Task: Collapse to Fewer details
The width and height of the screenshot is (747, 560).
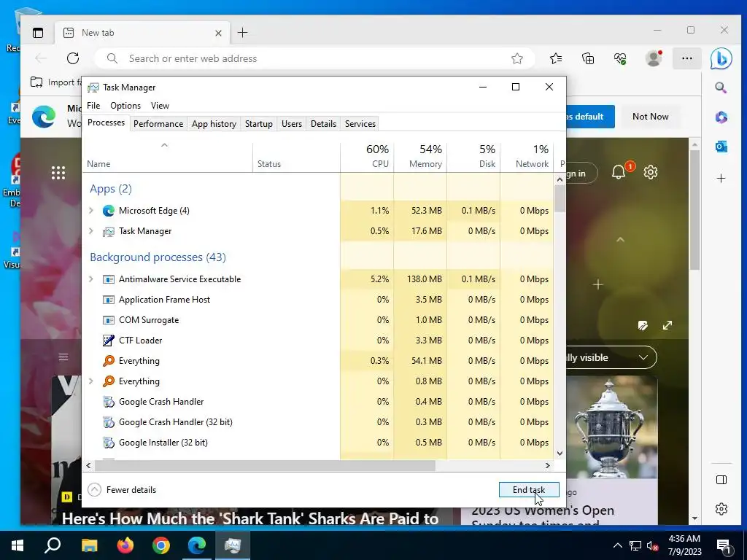Action: click(123, 489)
